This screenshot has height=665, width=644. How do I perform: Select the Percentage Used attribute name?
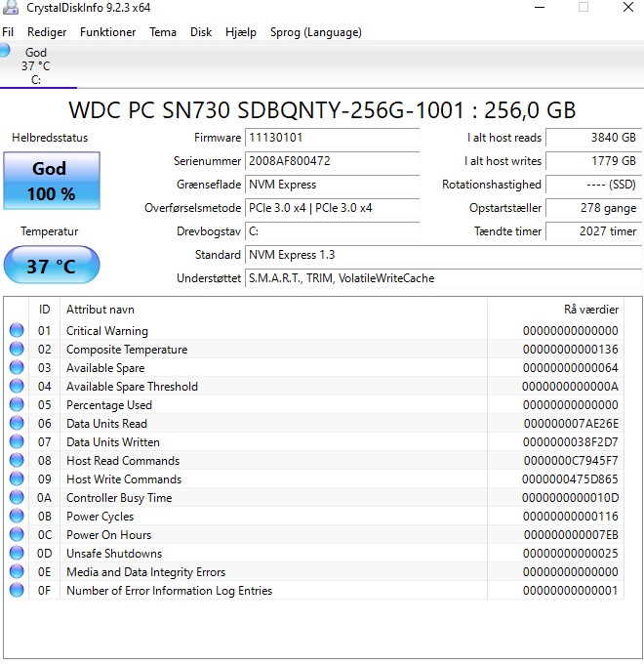coord(109,405)
